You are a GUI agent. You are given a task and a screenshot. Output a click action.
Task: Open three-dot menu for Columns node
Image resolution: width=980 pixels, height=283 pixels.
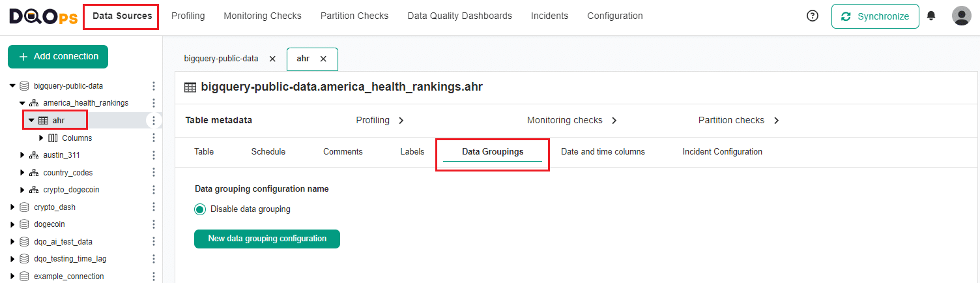(154, 138)
